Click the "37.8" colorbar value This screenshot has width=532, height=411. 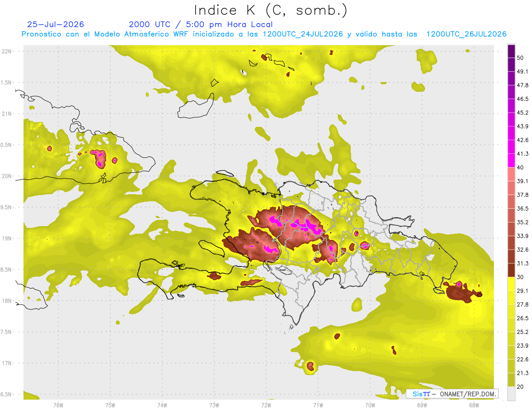(523, 195)
